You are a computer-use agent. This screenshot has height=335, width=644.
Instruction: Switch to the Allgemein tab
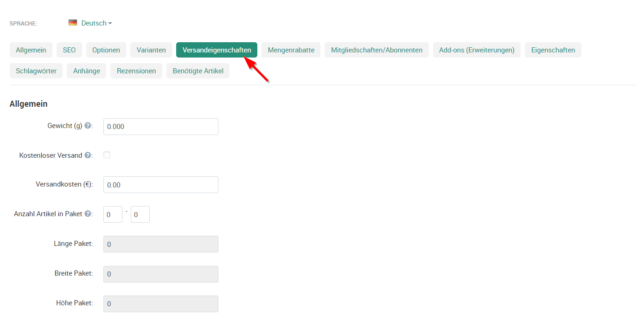coord(31,50)
